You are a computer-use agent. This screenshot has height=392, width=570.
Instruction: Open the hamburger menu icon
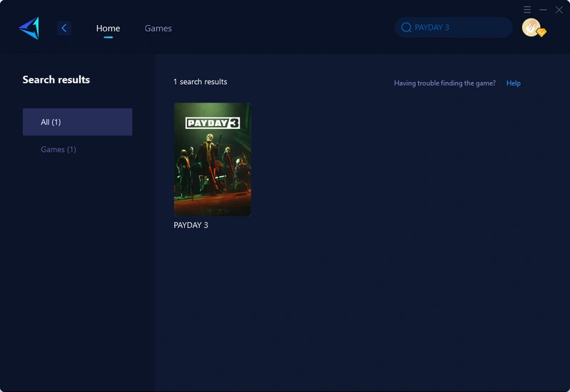pos(527,10)
